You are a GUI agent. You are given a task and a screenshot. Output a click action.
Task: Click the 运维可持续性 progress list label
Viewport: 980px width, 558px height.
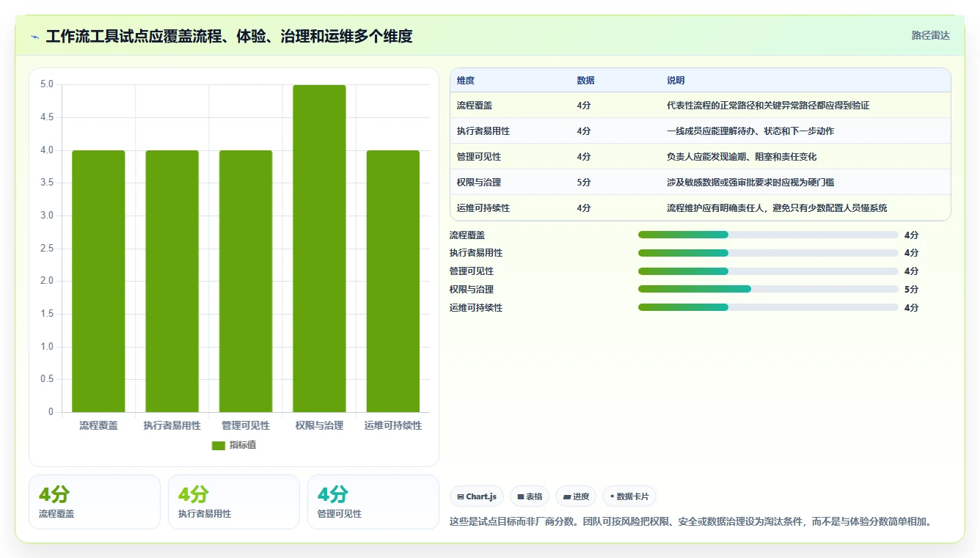pos(476,308)
